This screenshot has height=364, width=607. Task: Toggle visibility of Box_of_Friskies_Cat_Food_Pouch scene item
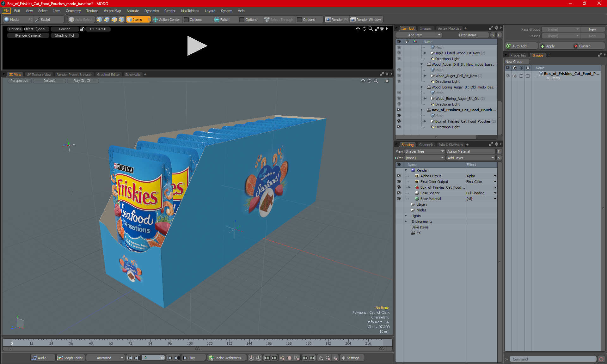[x=399, y=110]
